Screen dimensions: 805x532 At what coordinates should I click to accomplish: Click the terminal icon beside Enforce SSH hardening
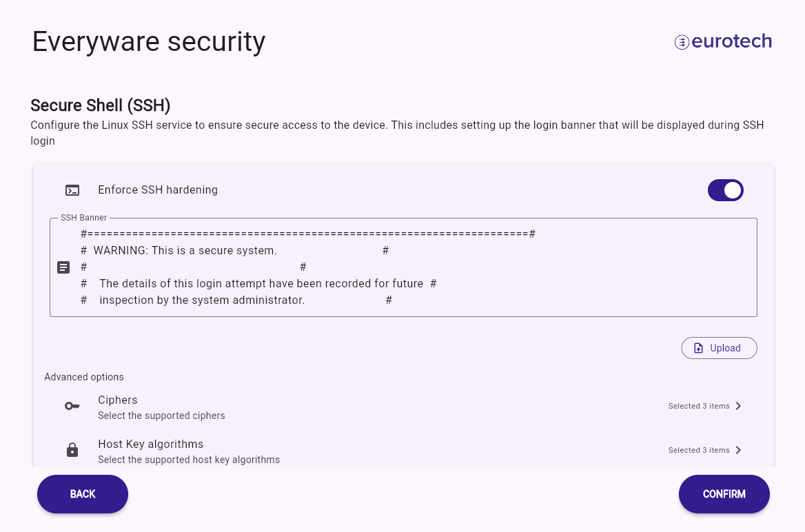click(x=72, y=190)
